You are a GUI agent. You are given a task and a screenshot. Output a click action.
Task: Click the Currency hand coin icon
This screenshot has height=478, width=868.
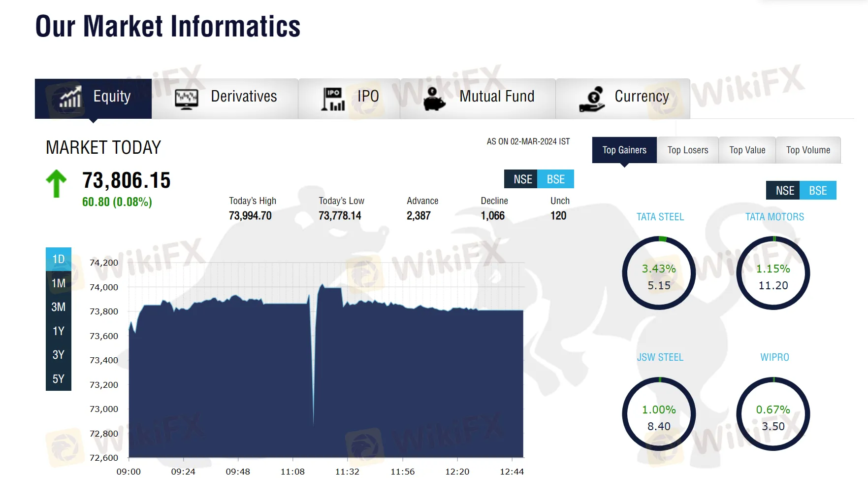point(592,99)
